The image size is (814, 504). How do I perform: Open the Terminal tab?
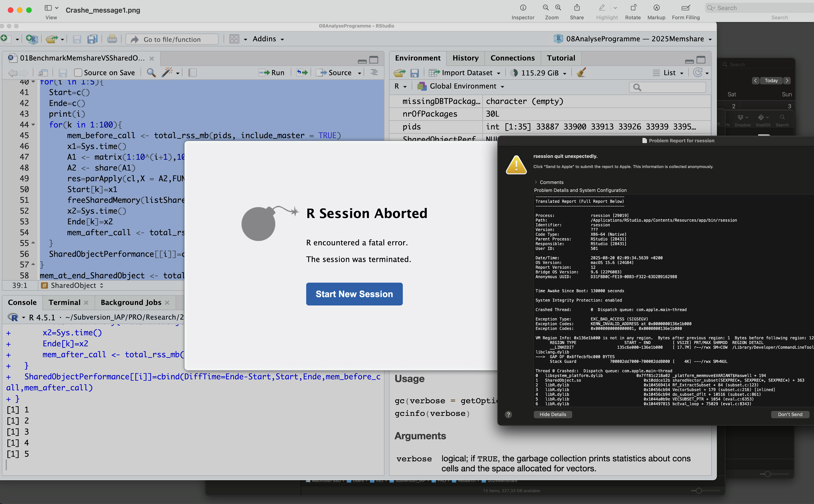coord(64,302)
